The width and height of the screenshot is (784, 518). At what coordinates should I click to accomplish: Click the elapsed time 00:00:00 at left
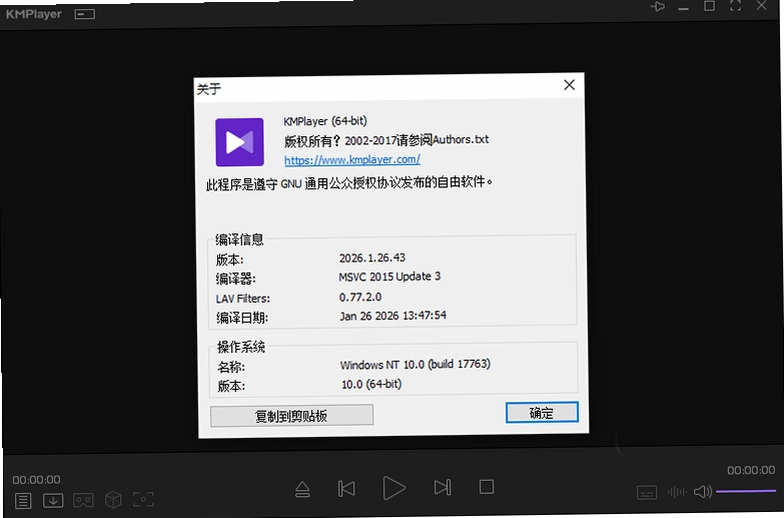click(36, 480)
